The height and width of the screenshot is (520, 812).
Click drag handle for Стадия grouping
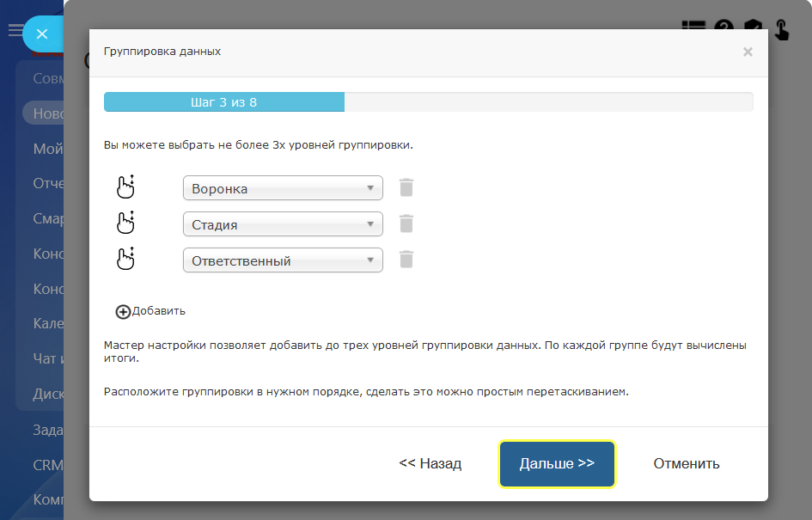pos(126,223)
